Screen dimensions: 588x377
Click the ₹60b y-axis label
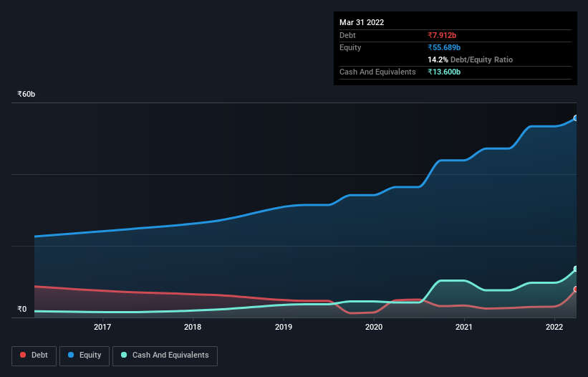[26, 94]
